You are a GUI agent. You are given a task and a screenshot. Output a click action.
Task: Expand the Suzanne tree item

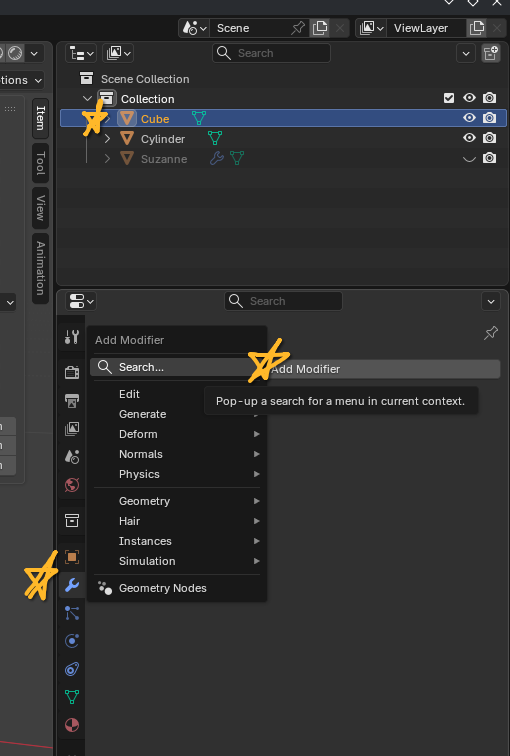[x=107, y=159]
